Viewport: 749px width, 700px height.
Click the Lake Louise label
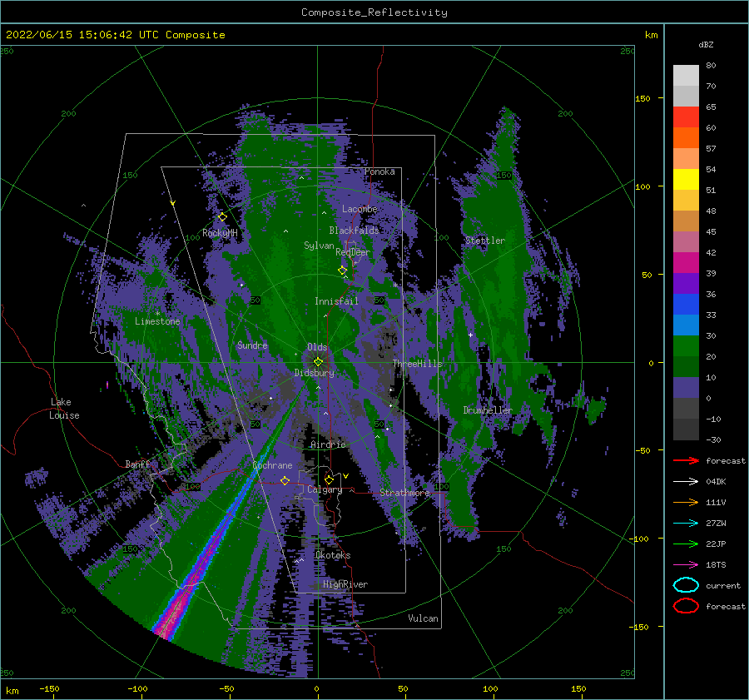[64, 409]
